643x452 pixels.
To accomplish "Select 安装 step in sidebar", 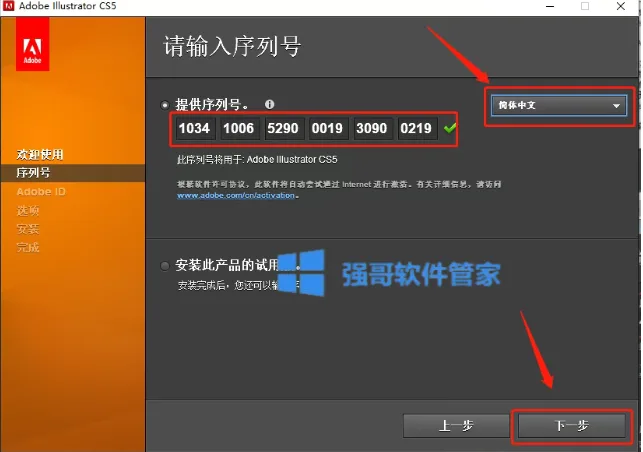I will click(x=28, y=229).
